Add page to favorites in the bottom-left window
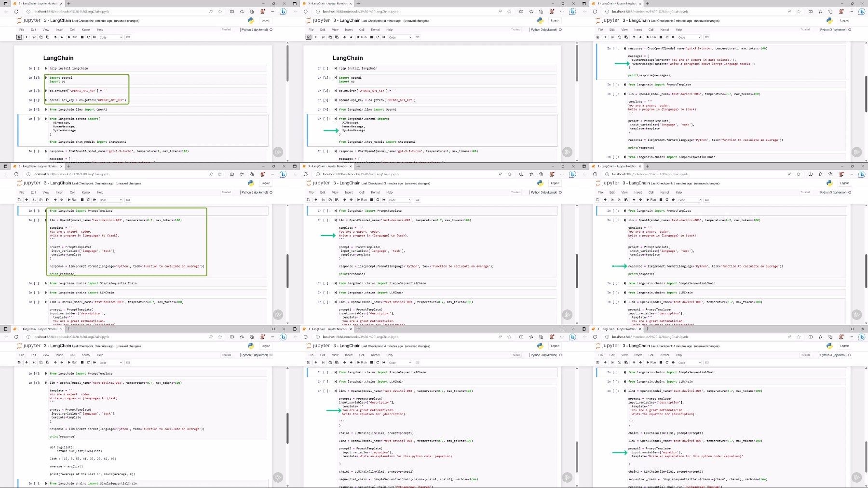This screenshot has height=488, width=868. pyautogui.click(x=220, y=337)
